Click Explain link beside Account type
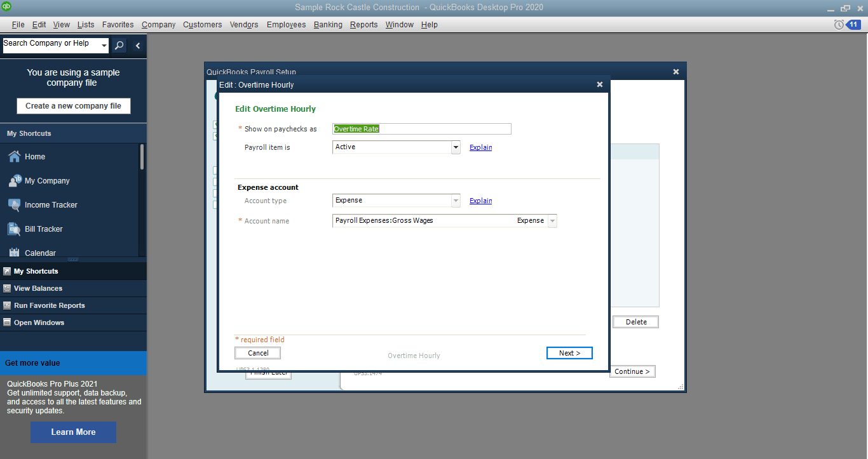The height and width of the screenshot is (459, 868). click(480, 201)
